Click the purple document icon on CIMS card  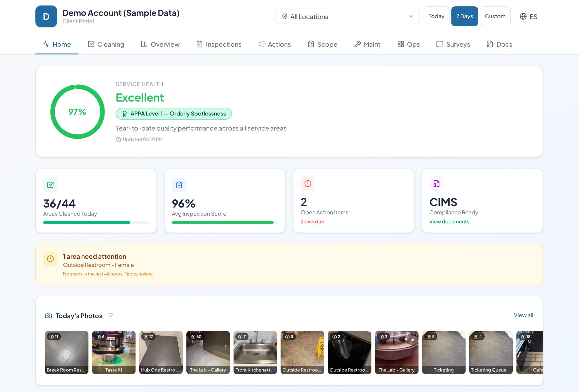[x=436, y=183]
